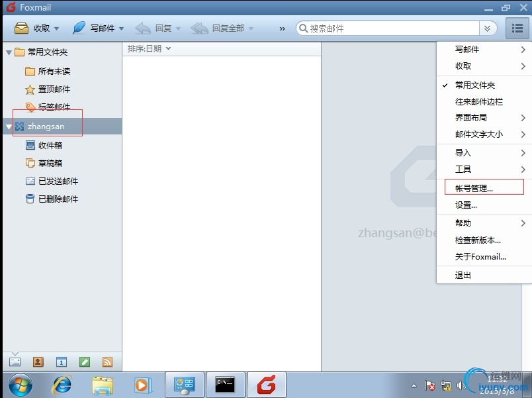Open the mail view icon in bottom bar
Screen dimensions: 532x398
coord(15,362)
